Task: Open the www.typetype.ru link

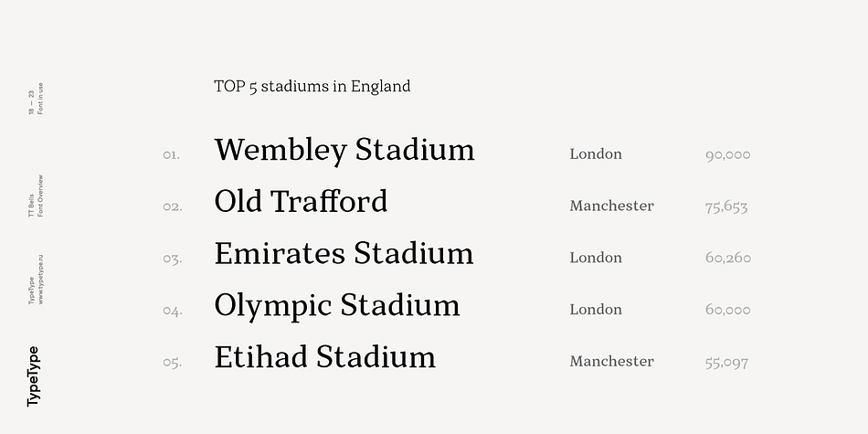Action: tap(40, 280)
